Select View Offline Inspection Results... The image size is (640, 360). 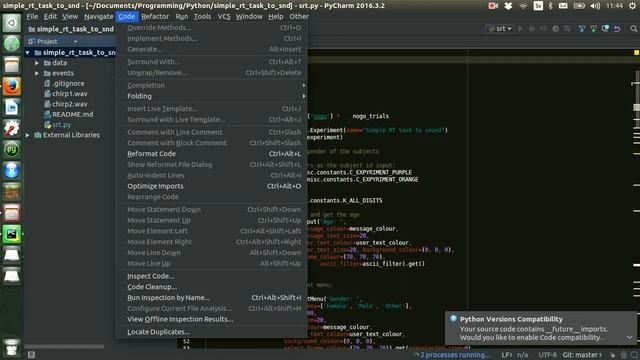(x=211, y=320)
